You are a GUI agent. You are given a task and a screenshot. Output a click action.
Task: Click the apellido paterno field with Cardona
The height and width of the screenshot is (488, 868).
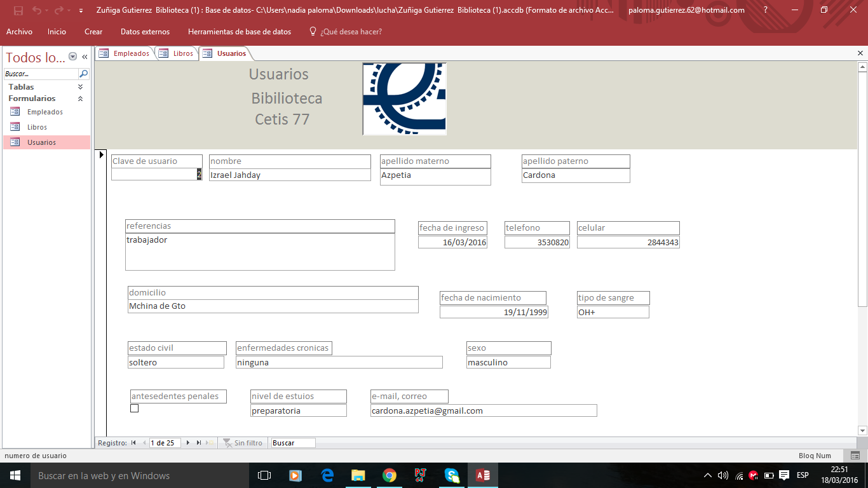click(576, 175)
